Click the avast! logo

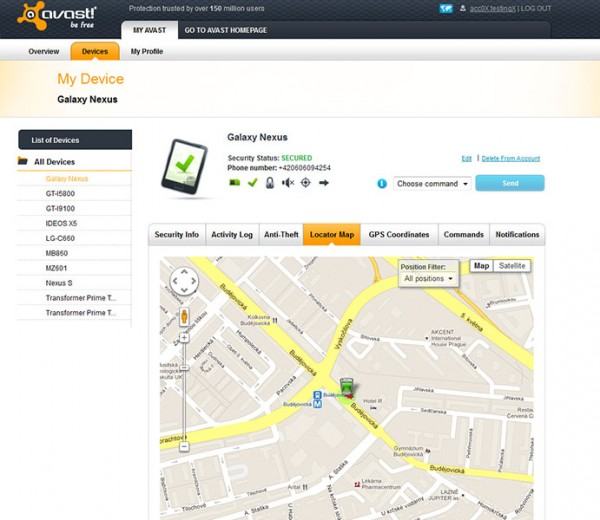pyautogui.click(x=56, y=16)
